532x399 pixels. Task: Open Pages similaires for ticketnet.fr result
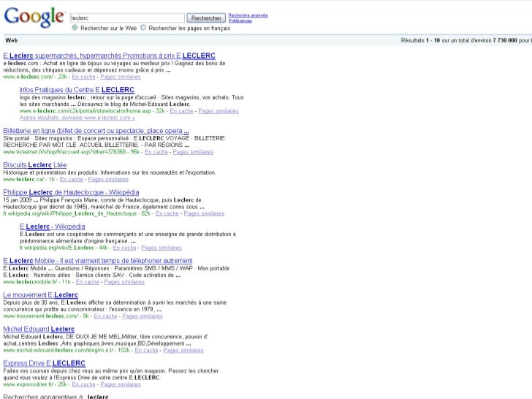pyautogui.click(x=193, y=152)
